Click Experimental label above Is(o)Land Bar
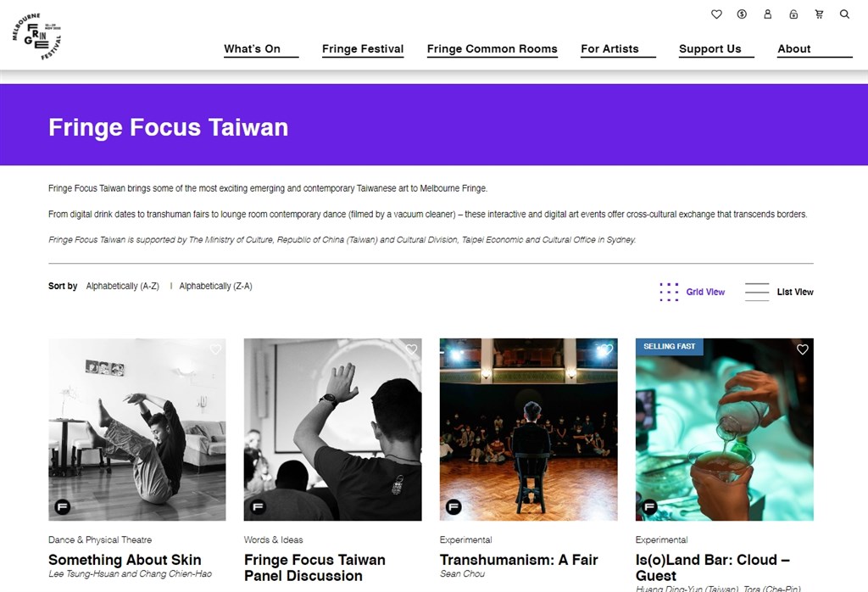The height and width of the screenshot is (592, 868). point(661,540)
